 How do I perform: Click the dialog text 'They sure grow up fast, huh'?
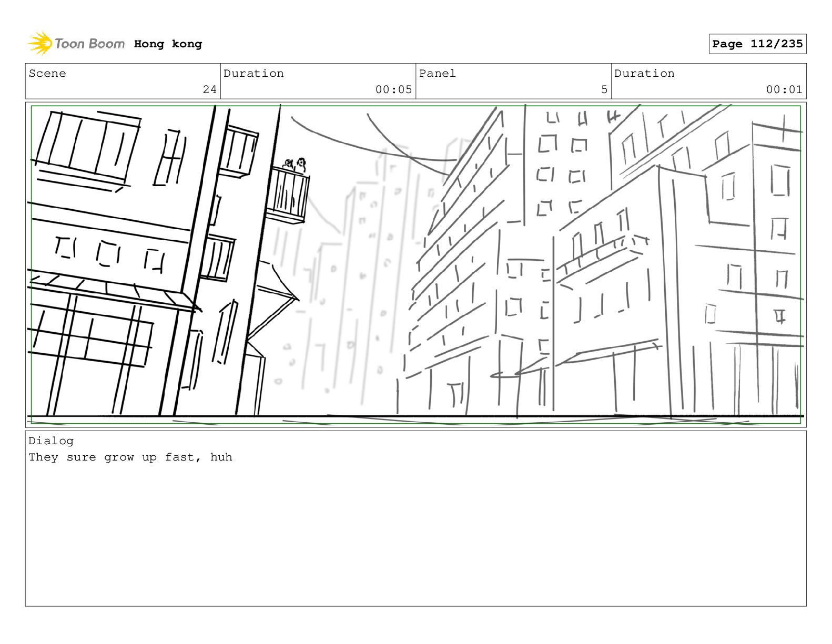tap(130, 457)
